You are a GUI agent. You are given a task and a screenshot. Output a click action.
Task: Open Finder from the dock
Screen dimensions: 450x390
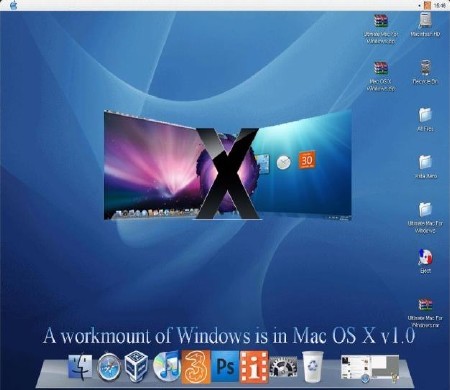pos(80,367)
